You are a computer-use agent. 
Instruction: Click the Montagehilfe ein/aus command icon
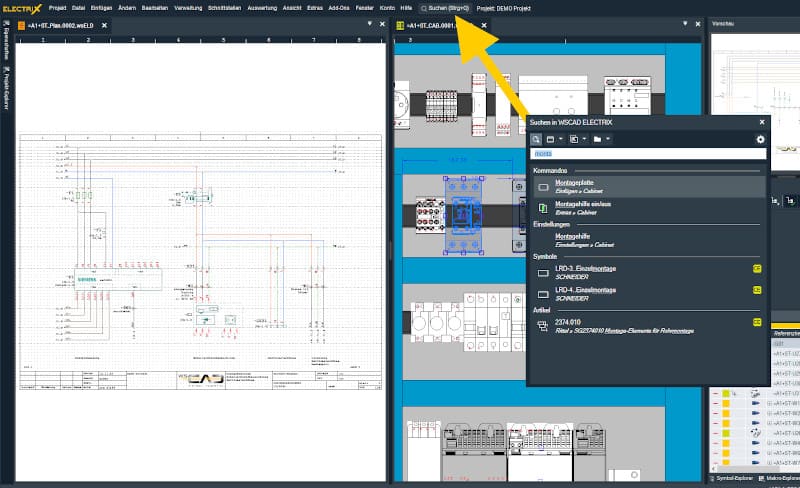coord(543,208)
